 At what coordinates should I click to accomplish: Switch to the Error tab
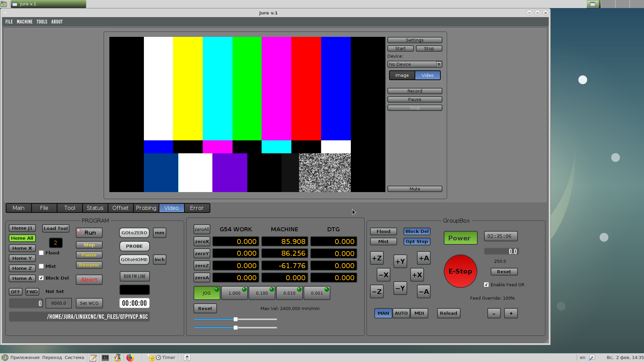tap(197, 208)
